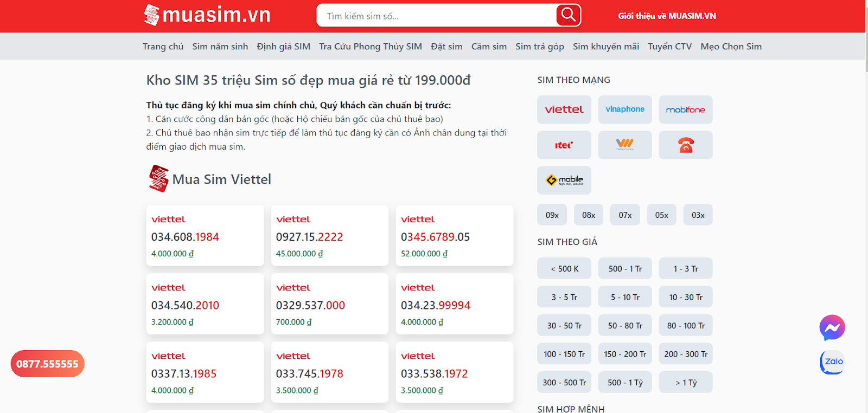Screen dimensions: 868x413
Task: Select the Vietnamobile network logo
Action: [625, 145]
